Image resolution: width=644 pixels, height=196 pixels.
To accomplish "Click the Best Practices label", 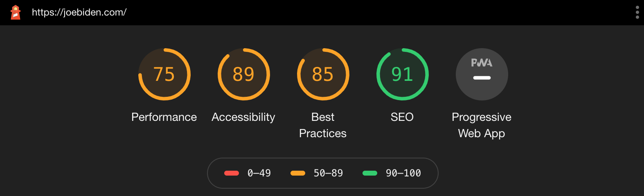I will coord(323,125).
